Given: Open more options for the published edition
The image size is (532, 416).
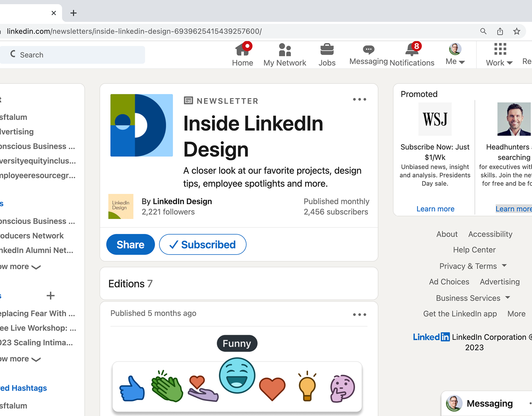Looking at the screenshot, I should 360,315.
